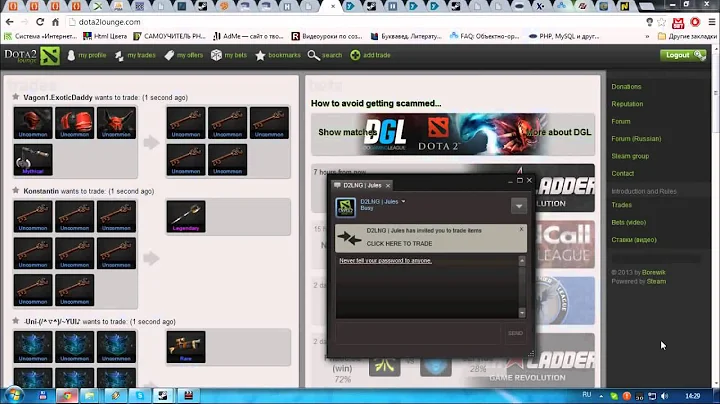Open my offers in navigation bar
This screenshot has width=720, height=404.
(x=184, y=55)
